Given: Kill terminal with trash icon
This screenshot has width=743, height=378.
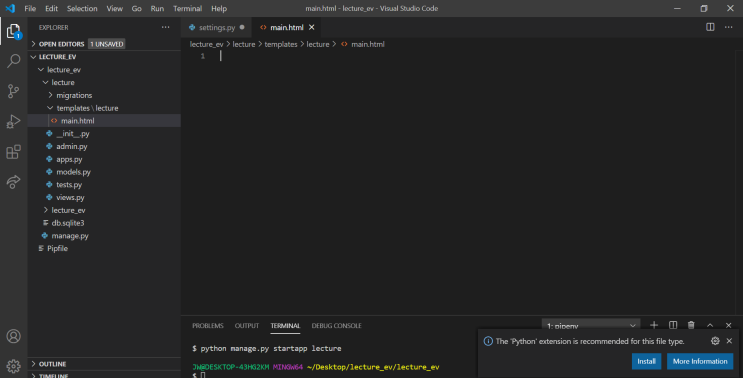Looking at the screenshot, I should tap(691, 325).
